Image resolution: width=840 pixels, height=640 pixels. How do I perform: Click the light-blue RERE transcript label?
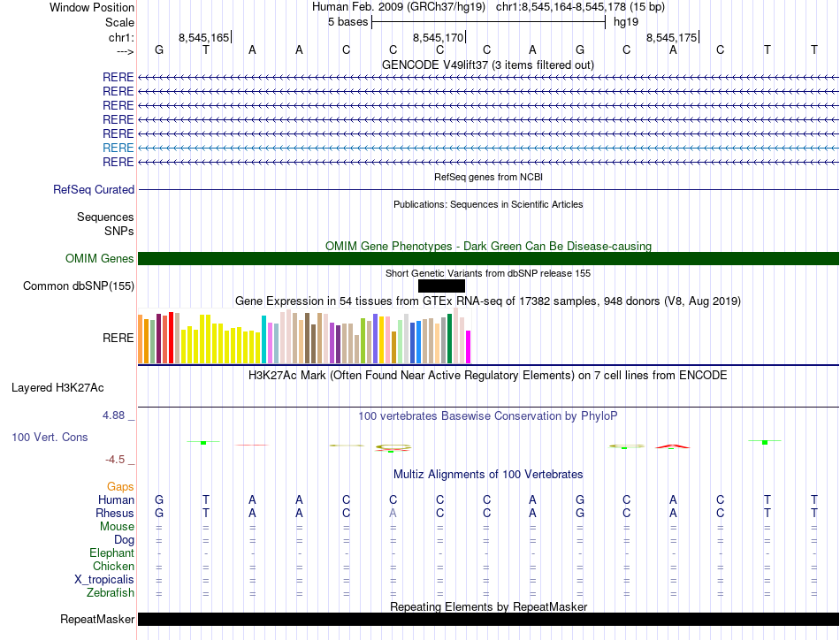click(118, 148)
